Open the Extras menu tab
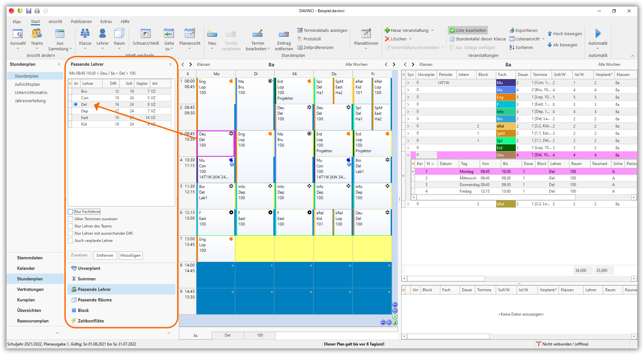Image resolution: width=644 pixels, height=355 pixels. pyautogui.click(x=106, y=22)
